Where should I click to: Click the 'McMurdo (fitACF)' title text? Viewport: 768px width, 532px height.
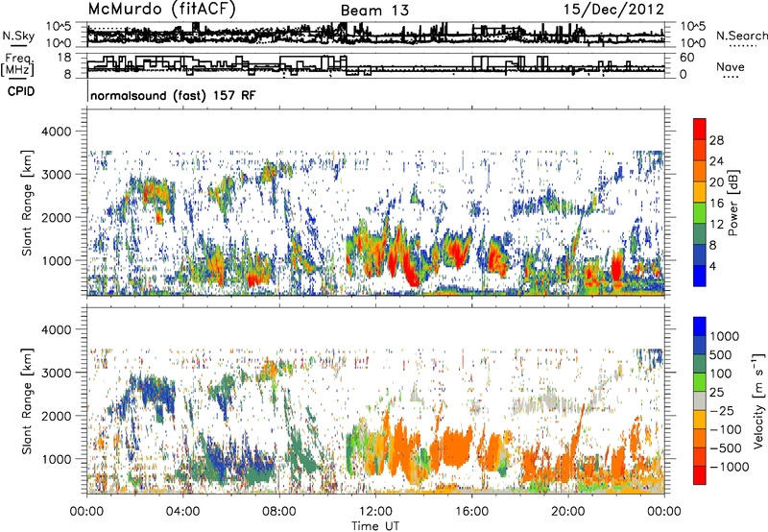click(x=161, y=10)
